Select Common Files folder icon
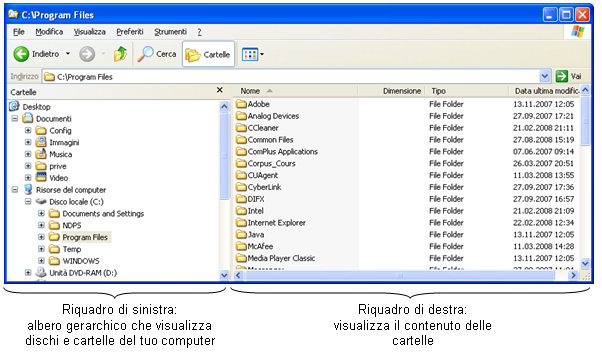The width and height of the screenshot is (602, 361). pos(241,139)
